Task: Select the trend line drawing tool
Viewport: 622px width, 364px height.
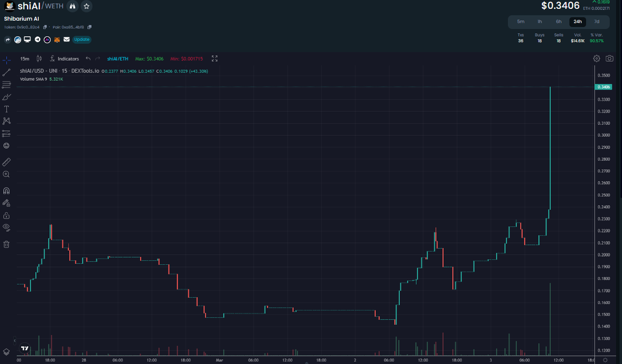Action: tap(6, 72)
